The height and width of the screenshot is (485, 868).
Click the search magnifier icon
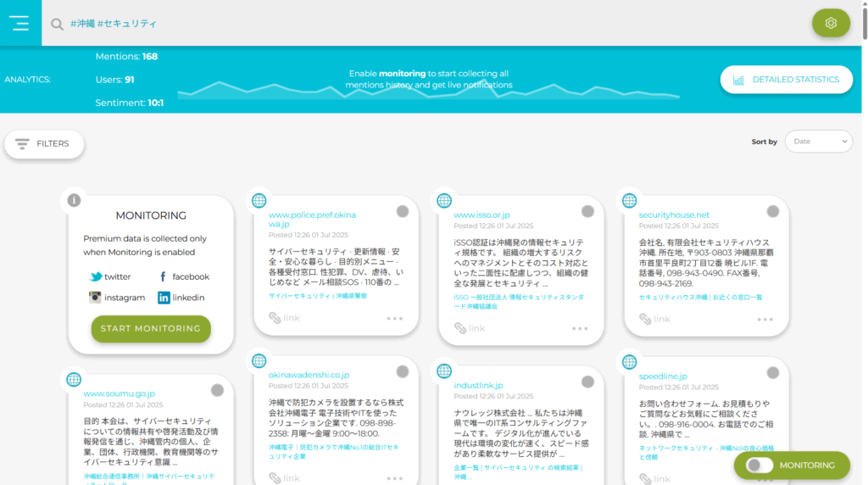[57, 24]
